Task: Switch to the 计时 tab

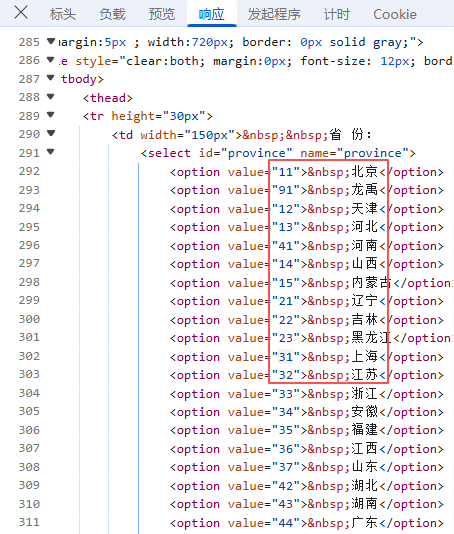Action: [x=336, y=14]
